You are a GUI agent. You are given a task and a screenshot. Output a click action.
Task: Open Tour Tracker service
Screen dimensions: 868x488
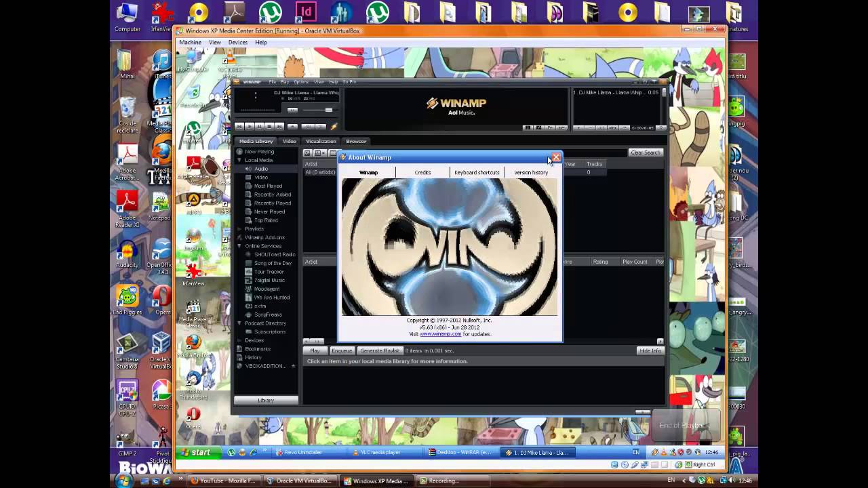tap(269, 272)
